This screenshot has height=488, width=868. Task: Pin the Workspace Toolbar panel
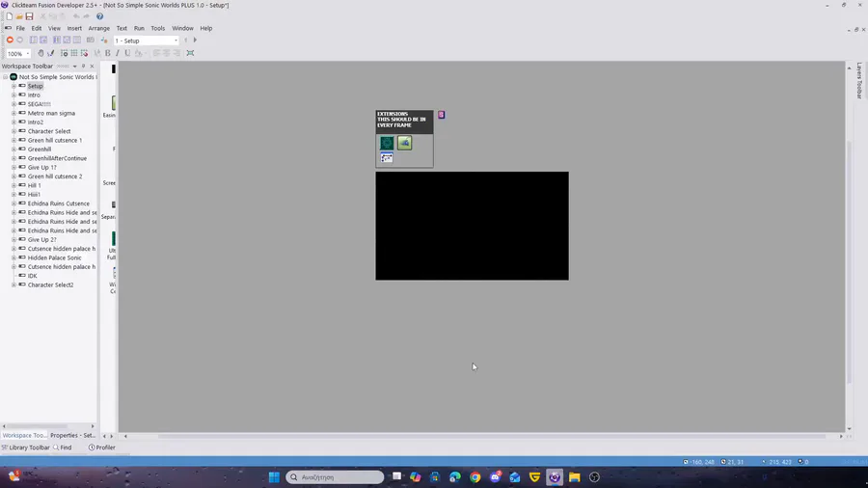pyautogui.click(x=84, y=66)
